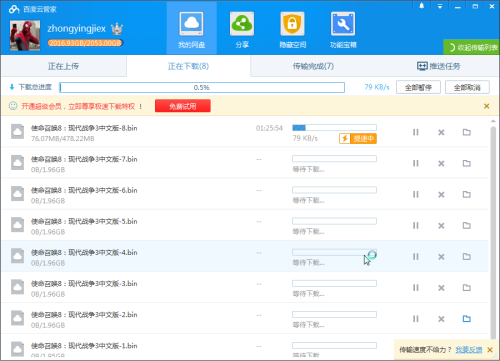The height and width of the screenshot is (361, 500).
Task: Click the 百度云管家 logo
Action: tap(33, 9)
